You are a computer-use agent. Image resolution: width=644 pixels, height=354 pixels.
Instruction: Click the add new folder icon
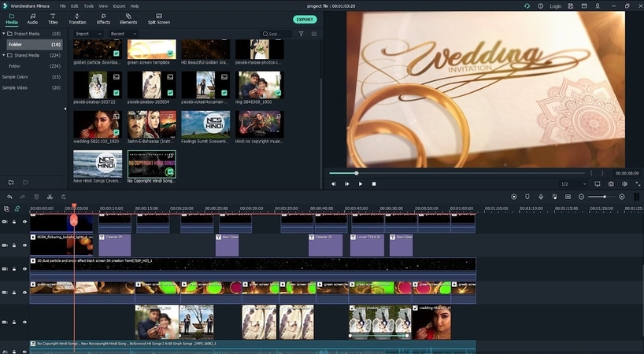click(x=11, y=183)
